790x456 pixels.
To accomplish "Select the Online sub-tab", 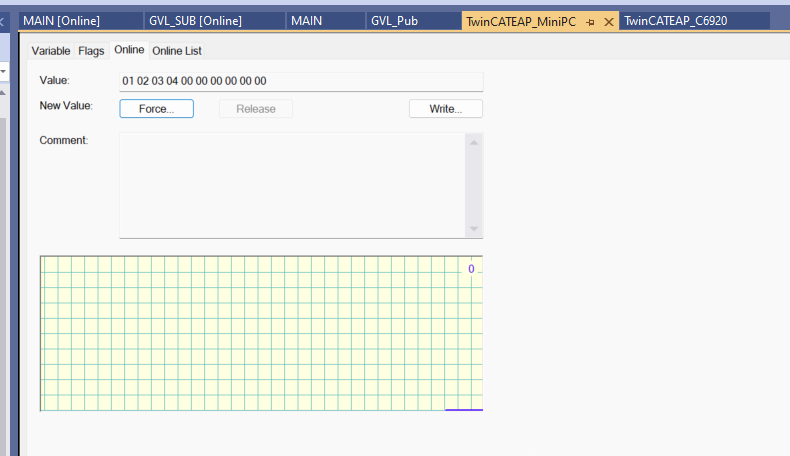I will (129, 50).
